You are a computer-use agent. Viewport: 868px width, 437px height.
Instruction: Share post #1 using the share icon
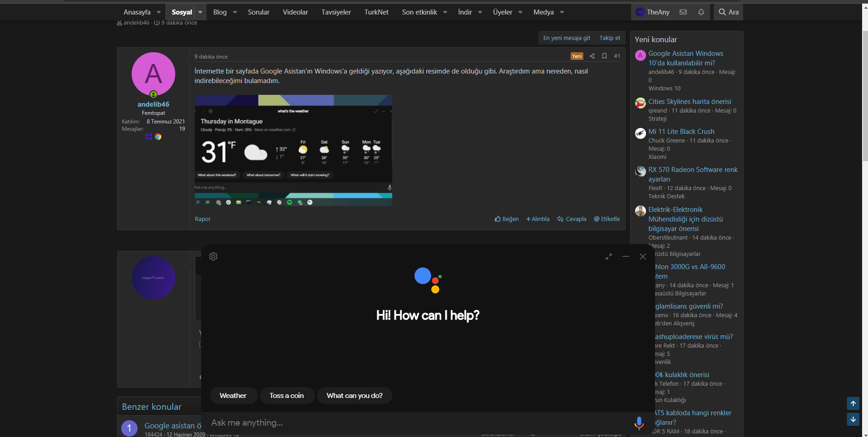(x=592, y=56)
